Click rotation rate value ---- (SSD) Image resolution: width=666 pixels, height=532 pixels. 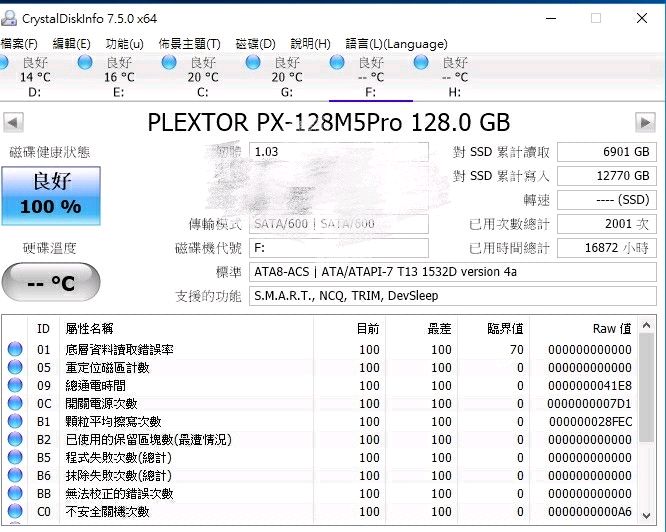[x=607, y=200]
